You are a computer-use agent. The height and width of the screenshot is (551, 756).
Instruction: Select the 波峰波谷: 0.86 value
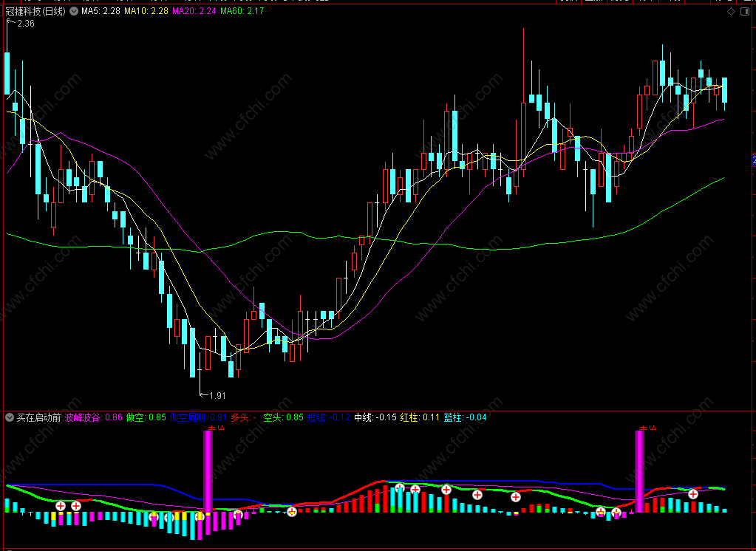coord(94,417)
